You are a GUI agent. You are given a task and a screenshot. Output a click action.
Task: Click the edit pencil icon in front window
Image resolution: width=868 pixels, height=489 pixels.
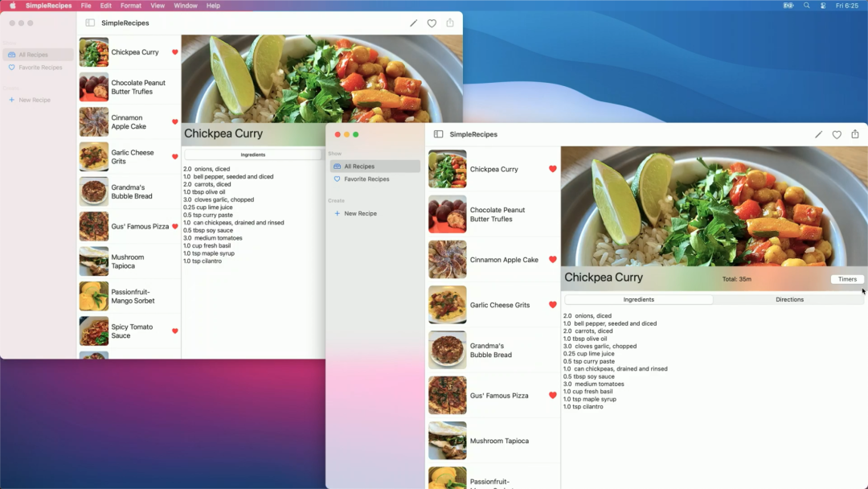[x=818, y=134]
